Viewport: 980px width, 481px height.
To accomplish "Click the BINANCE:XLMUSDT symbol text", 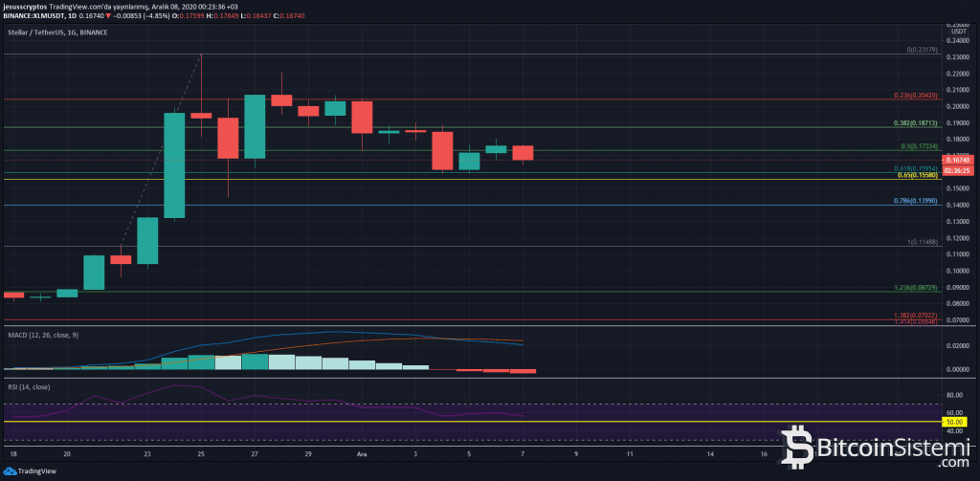I will (34, 16).
